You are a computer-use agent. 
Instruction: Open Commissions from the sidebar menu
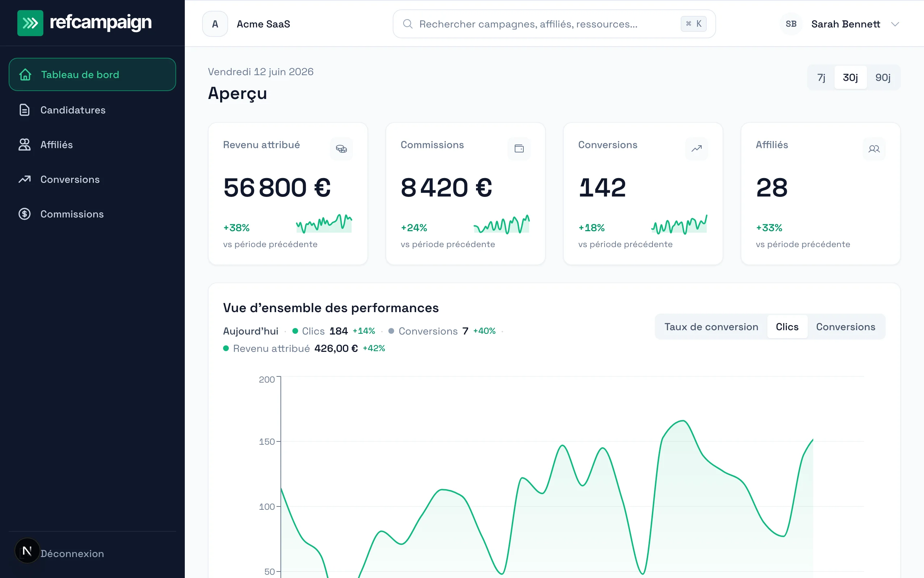(92, 214)
